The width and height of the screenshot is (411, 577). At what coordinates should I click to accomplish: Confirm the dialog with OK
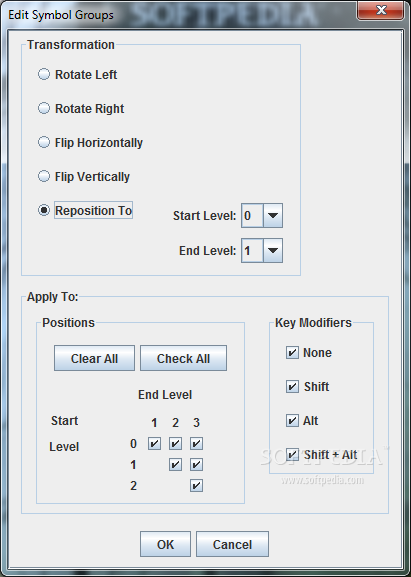(165, 544)
